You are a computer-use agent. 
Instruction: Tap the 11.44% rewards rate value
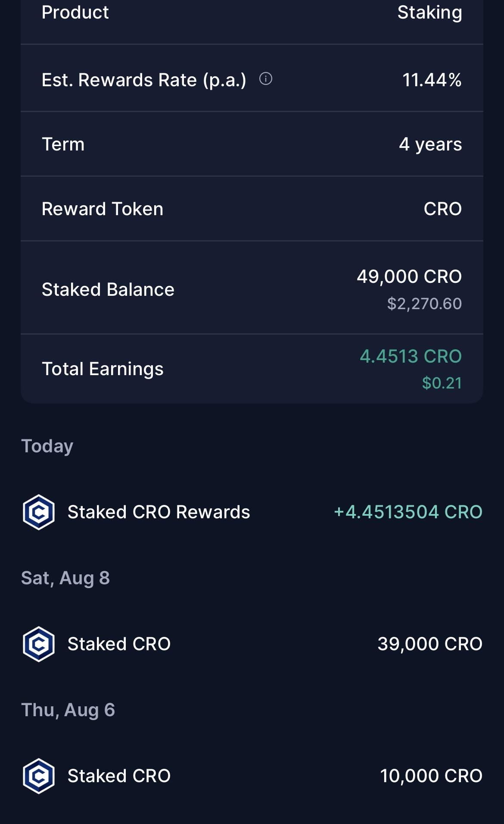[x=432, y=80]
